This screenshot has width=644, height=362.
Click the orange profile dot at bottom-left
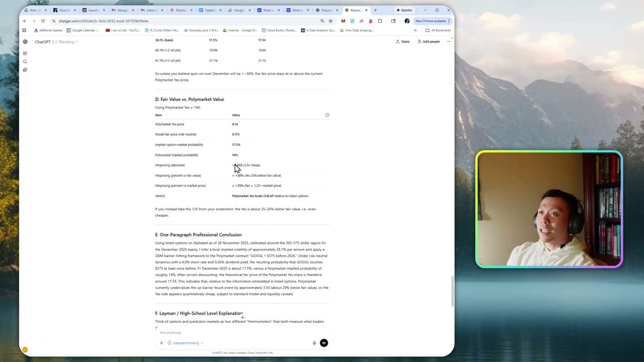(x=25, y=349)
